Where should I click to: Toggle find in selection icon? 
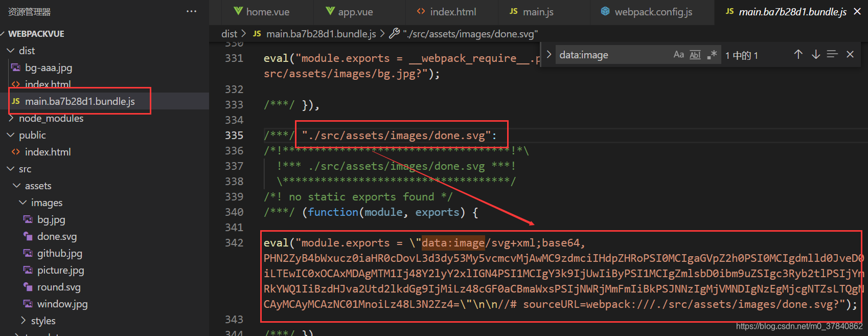tap(832, 54)
